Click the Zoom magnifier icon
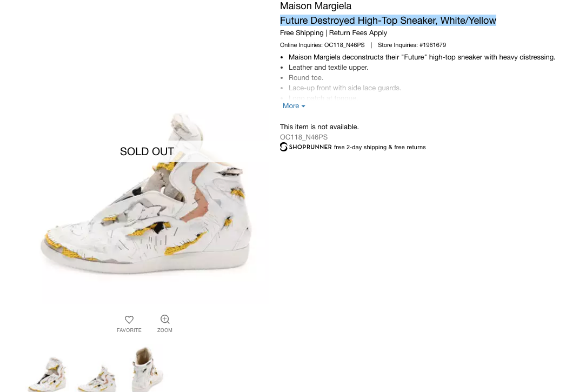Image resolution: width=566 pixels, height=392 pixels. click(165, 320)
